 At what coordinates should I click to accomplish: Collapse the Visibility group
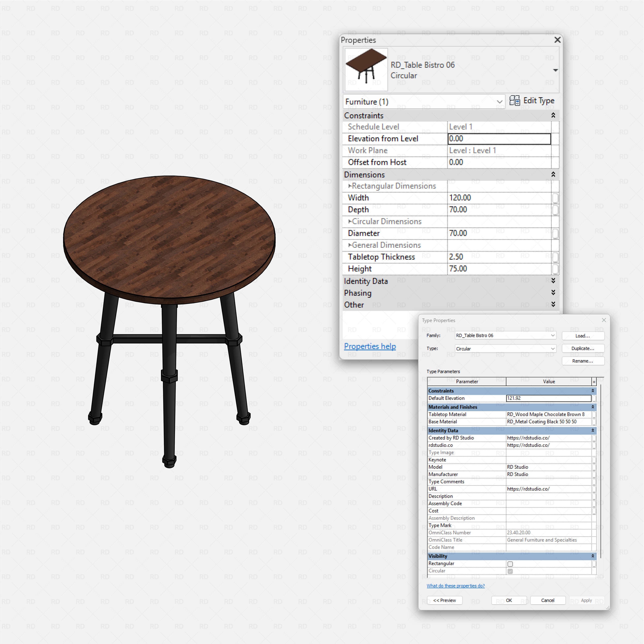coord(593,556)
